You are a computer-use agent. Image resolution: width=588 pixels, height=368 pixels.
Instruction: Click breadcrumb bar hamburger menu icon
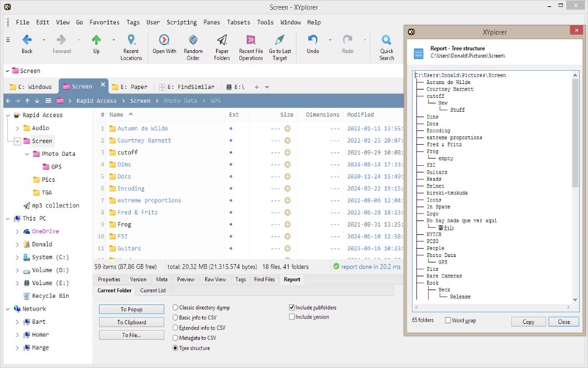[48, 101]
